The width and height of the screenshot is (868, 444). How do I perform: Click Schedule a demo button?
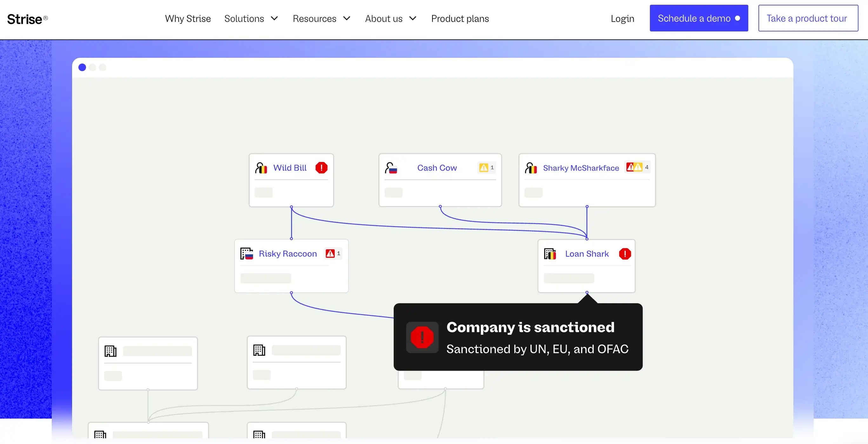[698, 18]
